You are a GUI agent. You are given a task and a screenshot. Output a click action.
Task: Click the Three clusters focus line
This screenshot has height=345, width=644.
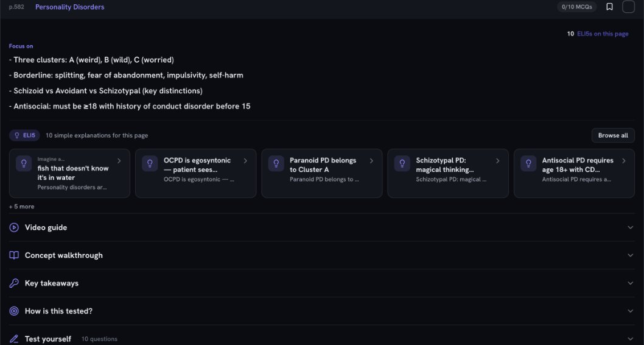click(91, 60)
